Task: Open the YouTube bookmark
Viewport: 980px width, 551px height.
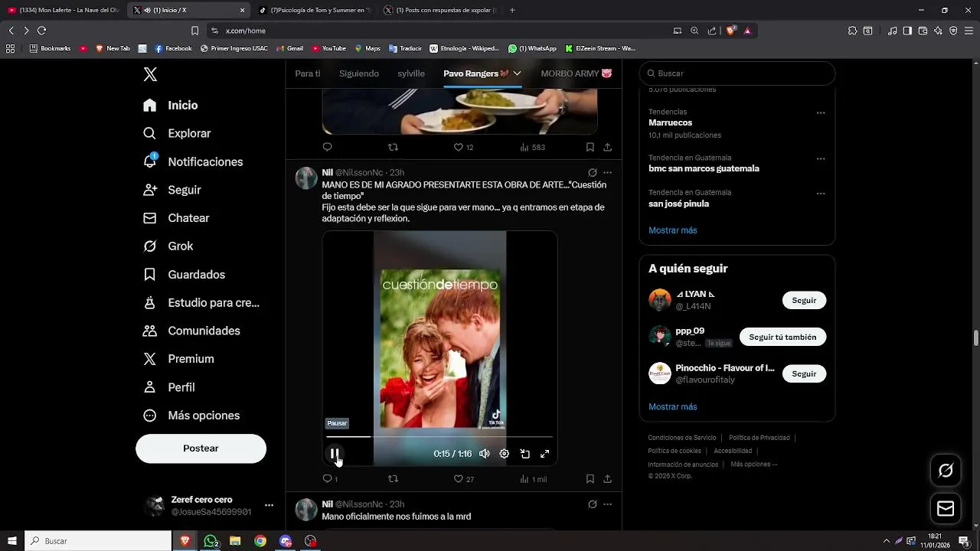Action: coord(328,48)
